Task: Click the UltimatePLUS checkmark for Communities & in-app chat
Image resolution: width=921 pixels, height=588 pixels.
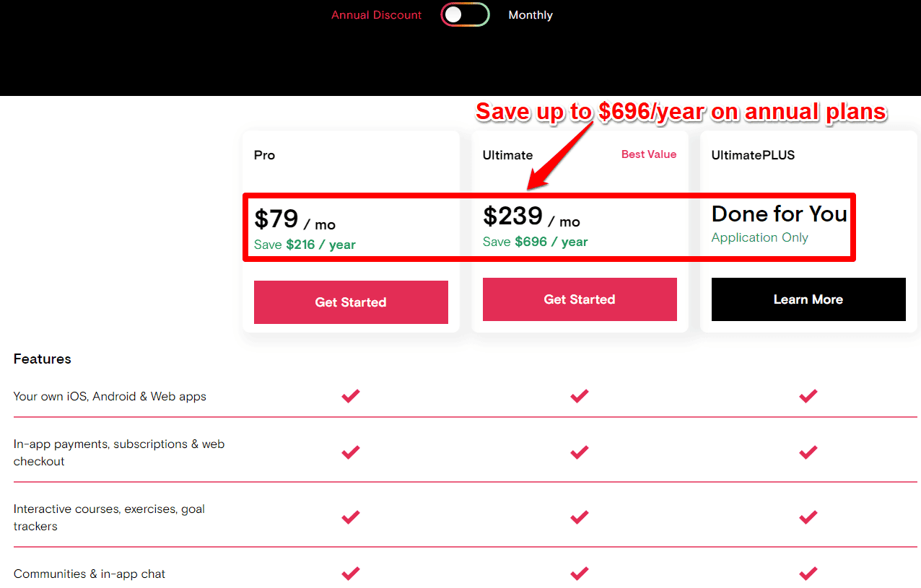Action: click(808, 574)
